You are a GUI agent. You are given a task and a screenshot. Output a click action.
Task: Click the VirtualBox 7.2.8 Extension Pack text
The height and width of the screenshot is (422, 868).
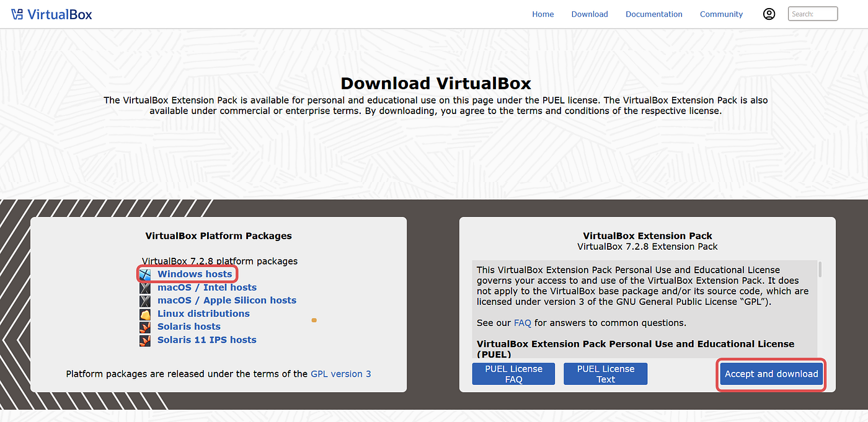coord(647,247)
